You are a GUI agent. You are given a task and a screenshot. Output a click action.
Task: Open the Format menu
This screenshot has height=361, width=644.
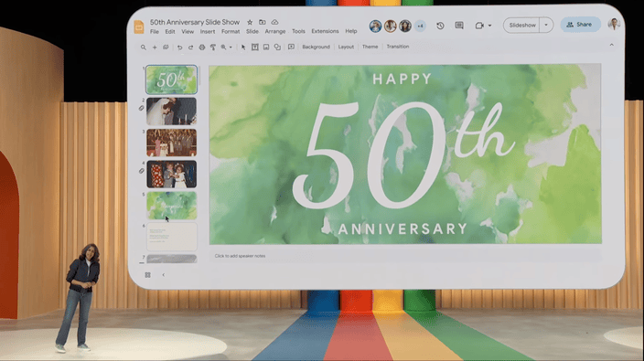231,32
